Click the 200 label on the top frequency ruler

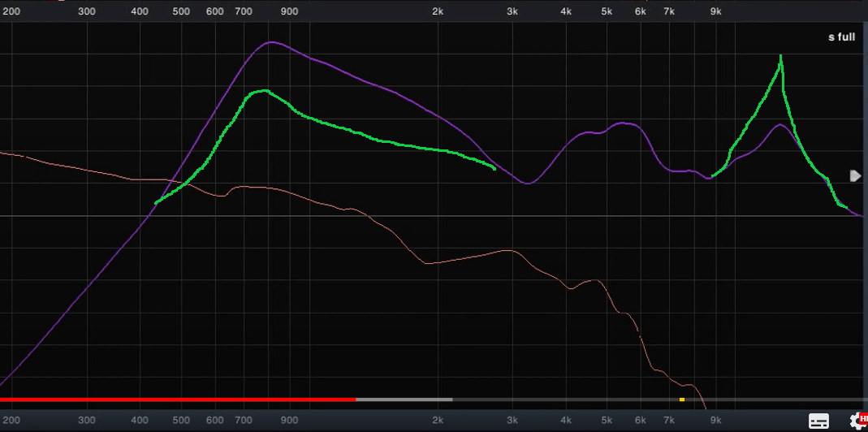[x=11, y=11]
